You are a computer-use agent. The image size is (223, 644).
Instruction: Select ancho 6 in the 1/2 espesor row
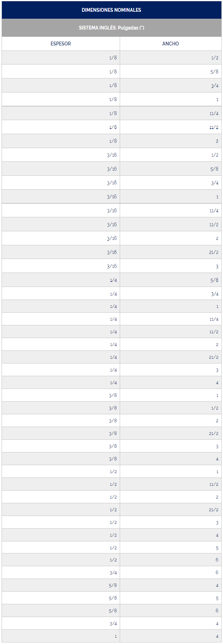(x=217, y=560)
